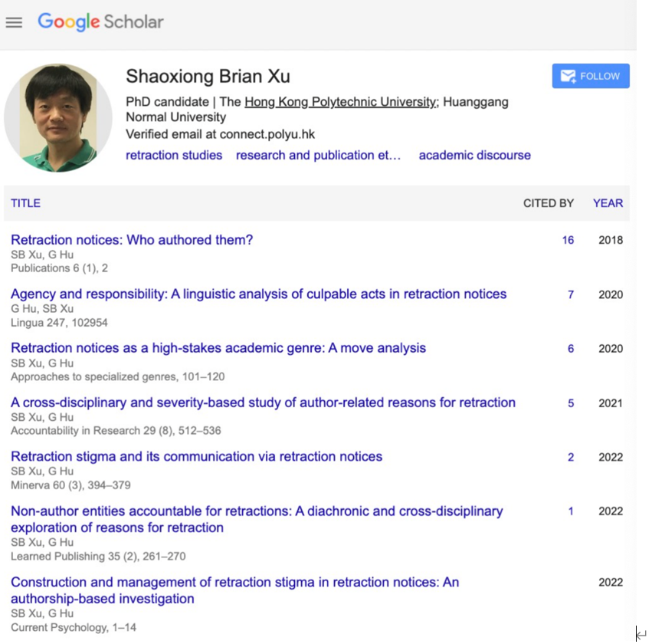Open citation count 7 for Lingua article
Screen dimensions: 652x644
[571, 294]
